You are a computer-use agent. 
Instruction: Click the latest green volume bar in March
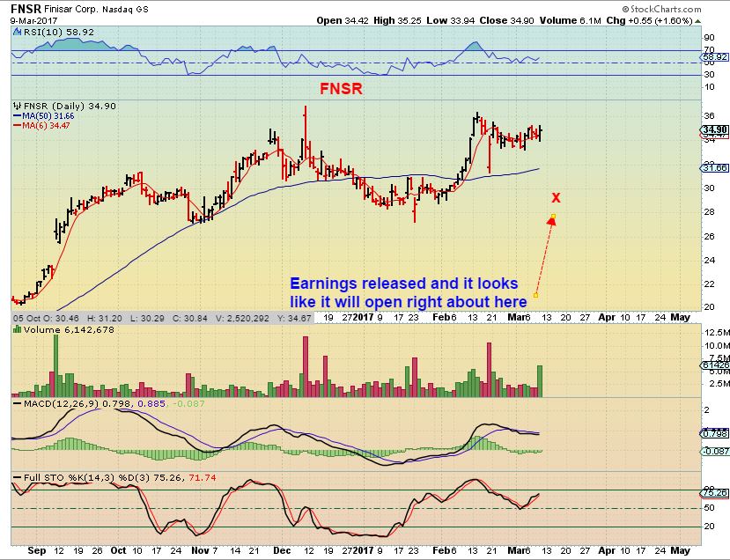coord(540,380)
